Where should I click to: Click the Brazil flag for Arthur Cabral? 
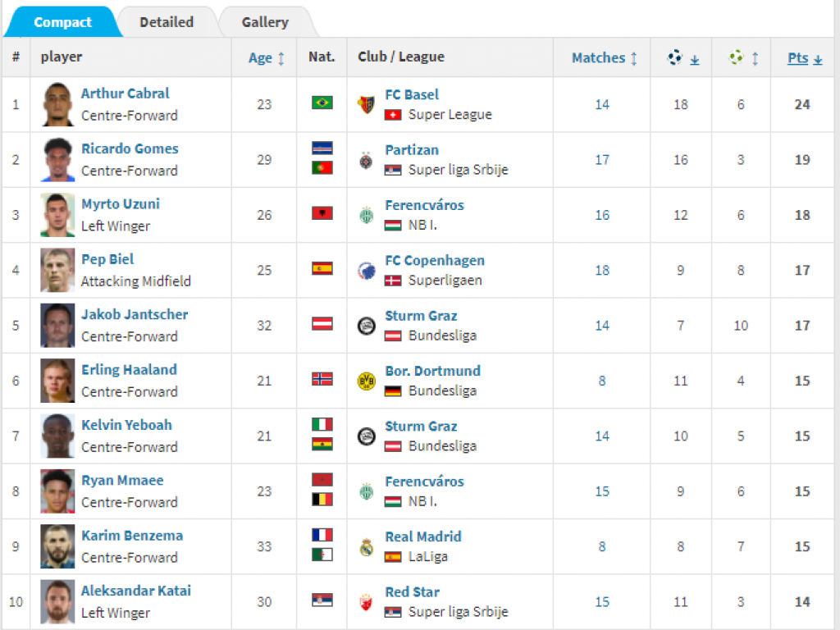tap(322, 103)
